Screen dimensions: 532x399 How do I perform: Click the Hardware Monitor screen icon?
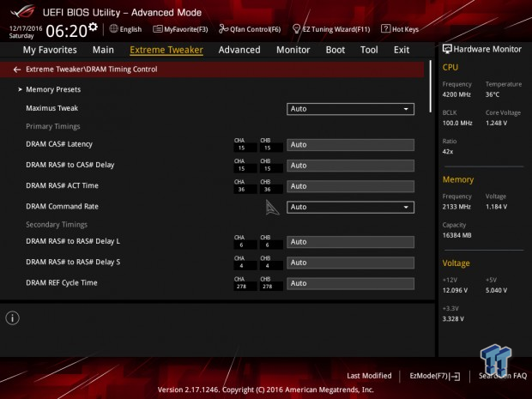click(x=447, y=49)
